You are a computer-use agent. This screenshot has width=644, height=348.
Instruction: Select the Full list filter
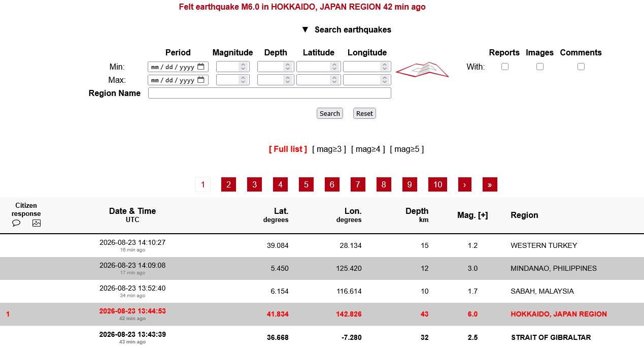(x=288, y=149)
